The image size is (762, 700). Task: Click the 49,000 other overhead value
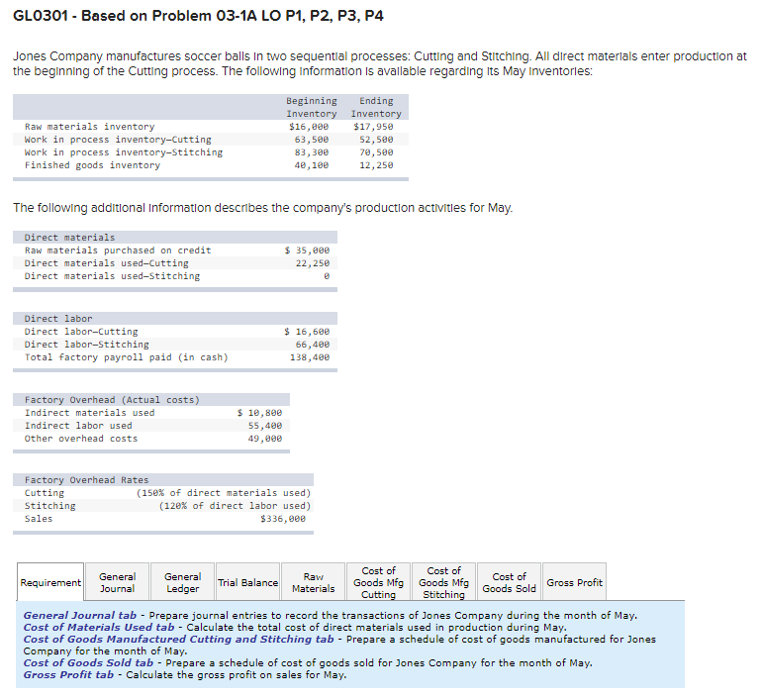tap(265, 439)
